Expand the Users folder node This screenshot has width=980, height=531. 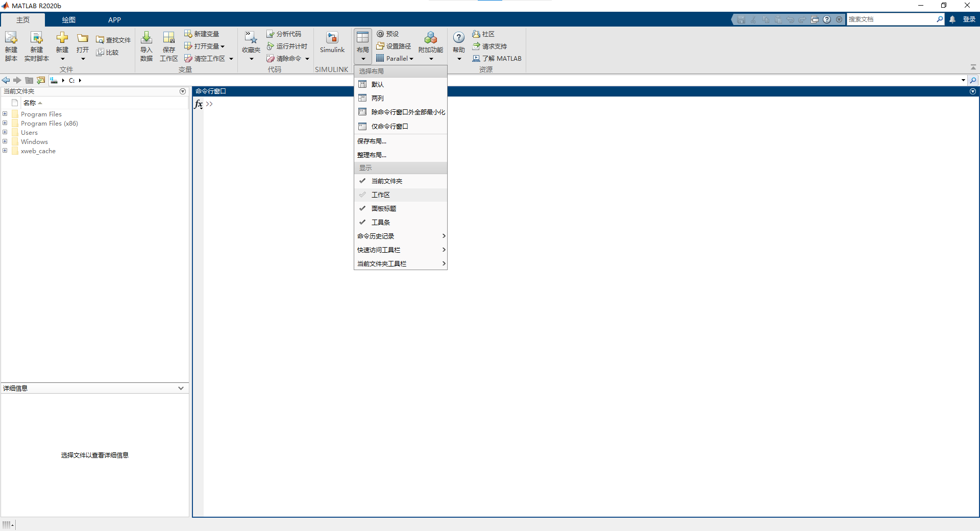point(5,132)
